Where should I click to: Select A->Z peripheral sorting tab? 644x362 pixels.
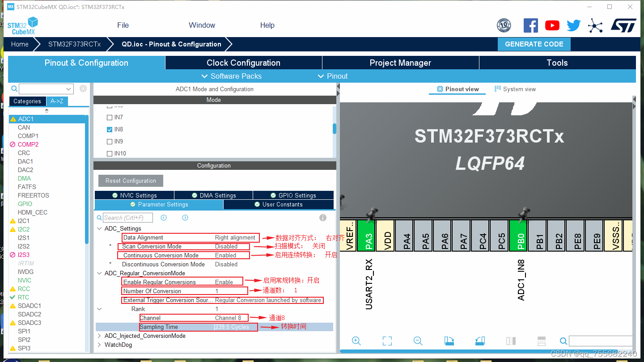point(57,101)
